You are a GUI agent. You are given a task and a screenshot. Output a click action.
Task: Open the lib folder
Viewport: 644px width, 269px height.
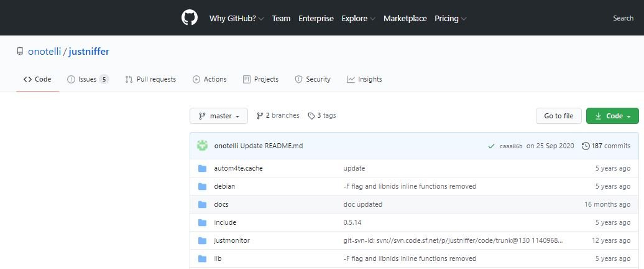218,258
